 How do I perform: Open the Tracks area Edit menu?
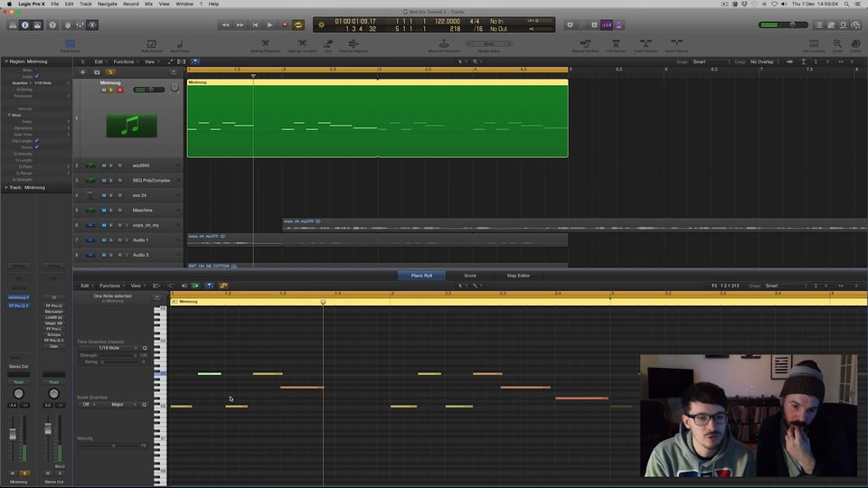(x=99, y=61)
